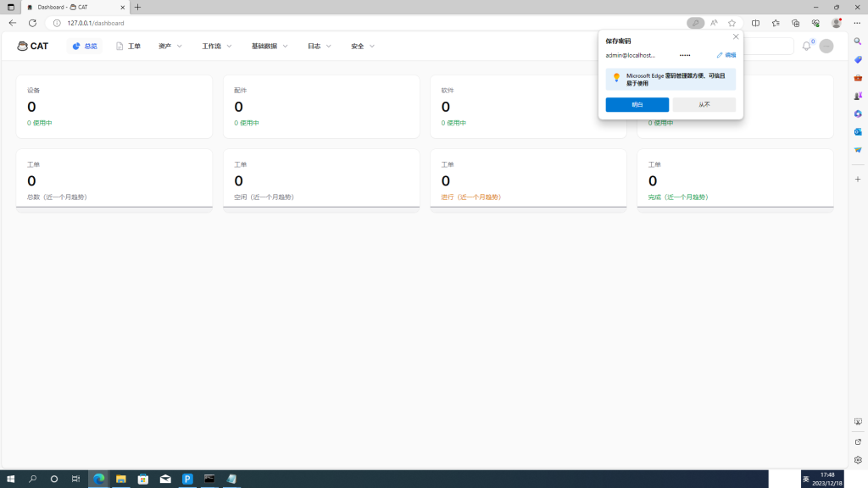
Task: Open the 软件 statistics card
Action: [x=528, y=107]
